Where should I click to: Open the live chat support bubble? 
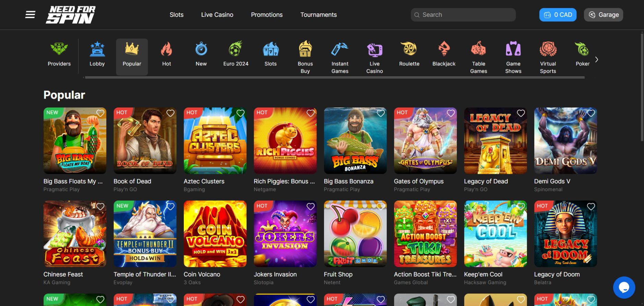pyautogui.click(x=624, y=287)
